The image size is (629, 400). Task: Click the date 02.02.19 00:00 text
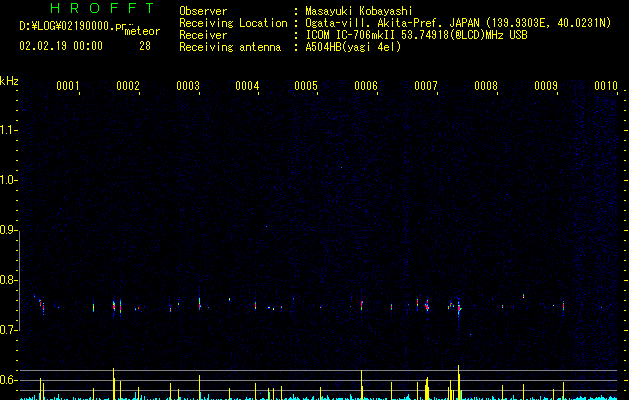point(61,46)
